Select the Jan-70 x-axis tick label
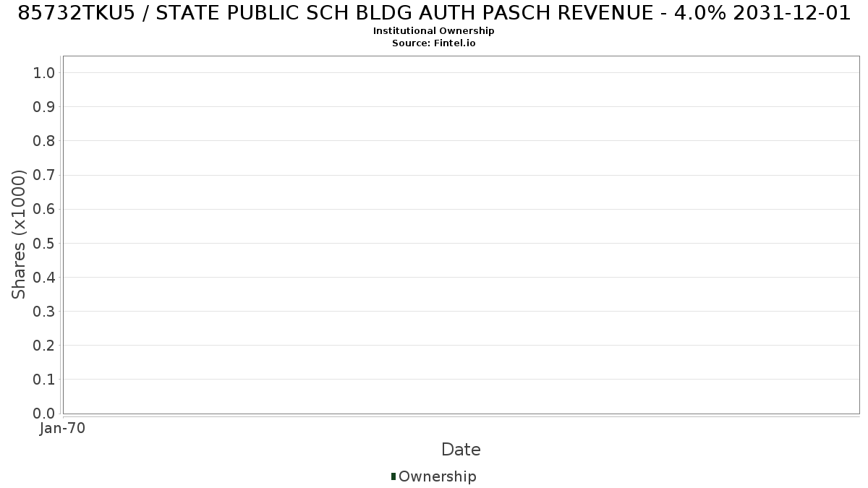Image resolution: width=868 pixels, height=488 pixels. tap(63, 428)
